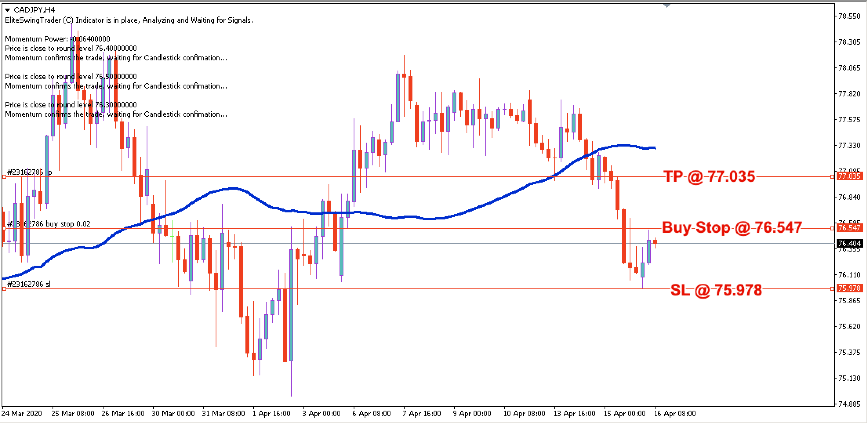
Task: Click the Buy Stop @ 76.547 annotation
Action: pos(732,227)
